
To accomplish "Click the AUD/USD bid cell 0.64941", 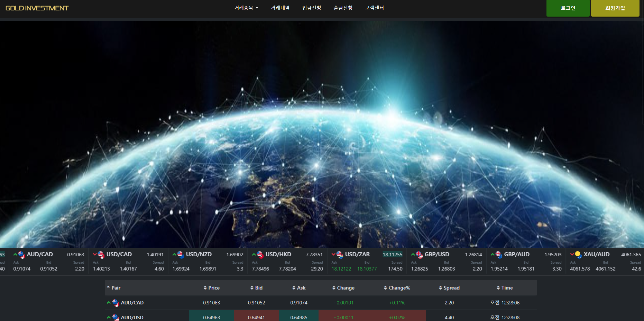I will 257,315.
